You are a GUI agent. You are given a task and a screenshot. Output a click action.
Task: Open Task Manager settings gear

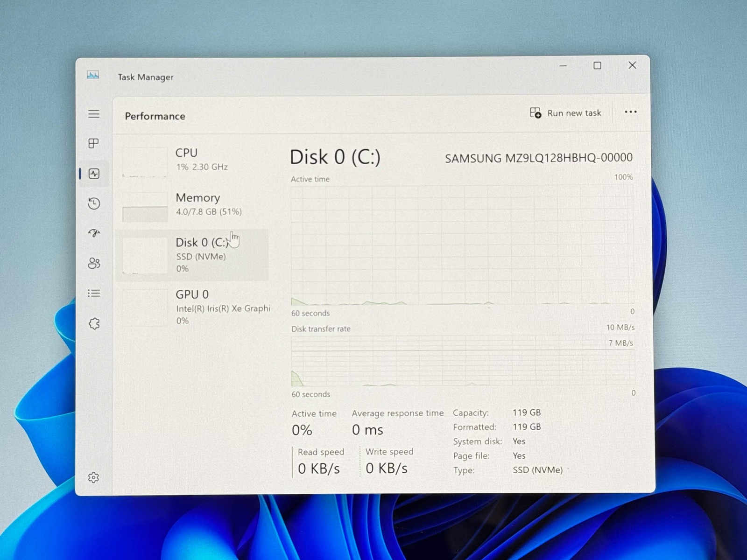(94, 477)
